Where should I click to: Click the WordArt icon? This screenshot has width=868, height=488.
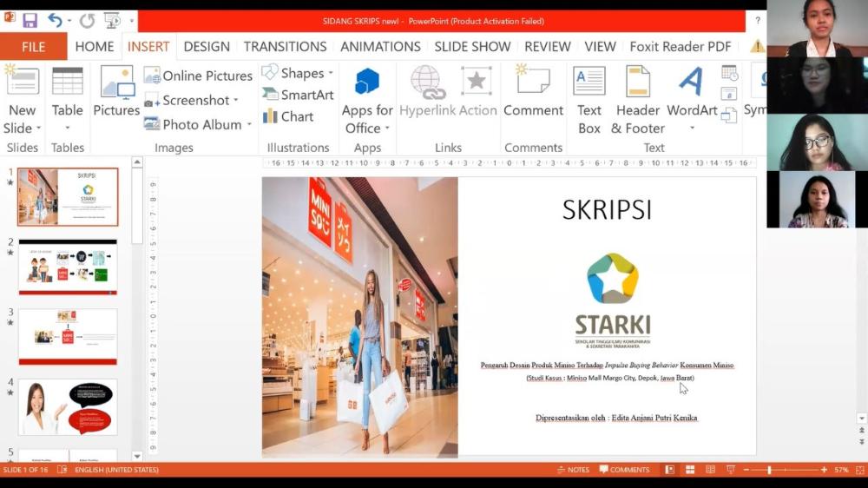(691, 81)
